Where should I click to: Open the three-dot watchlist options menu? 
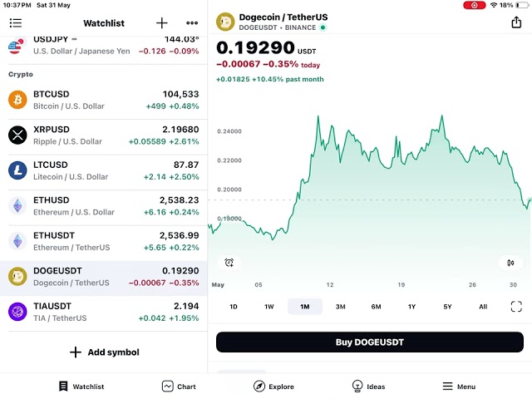pyautogui.click(x=192, y=23)
